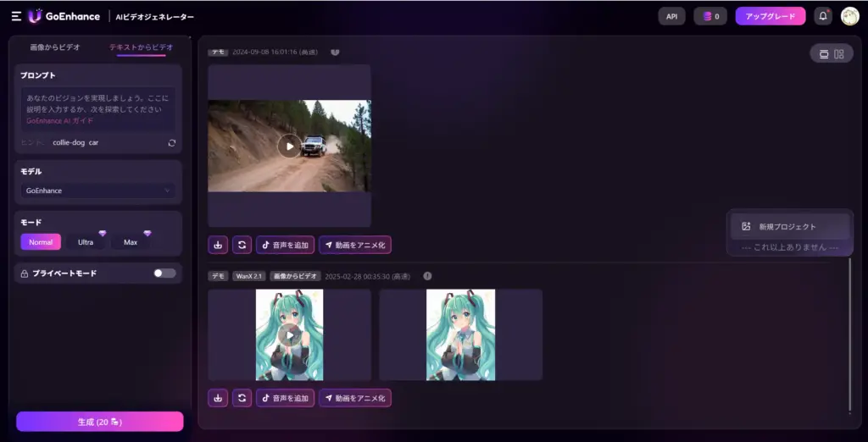Screen dimensions: 868x442
Task: Open the GoEnhance AI ガイド link
Action: tap(60, 120)
